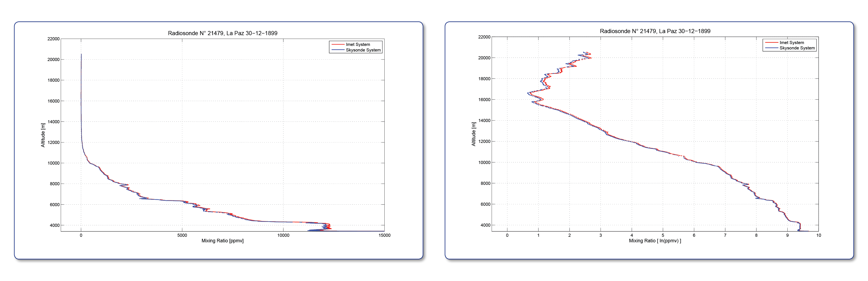Click the ln(ppmv) plot title text
This screenshot has width=868, height=281.
(655, 31)
